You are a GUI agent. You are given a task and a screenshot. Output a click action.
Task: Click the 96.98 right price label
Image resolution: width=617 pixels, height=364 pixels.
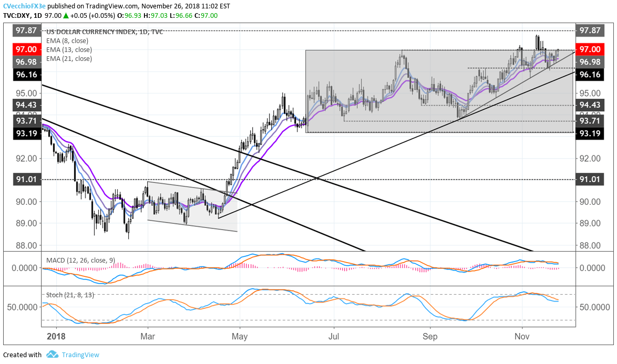[590, 61]
